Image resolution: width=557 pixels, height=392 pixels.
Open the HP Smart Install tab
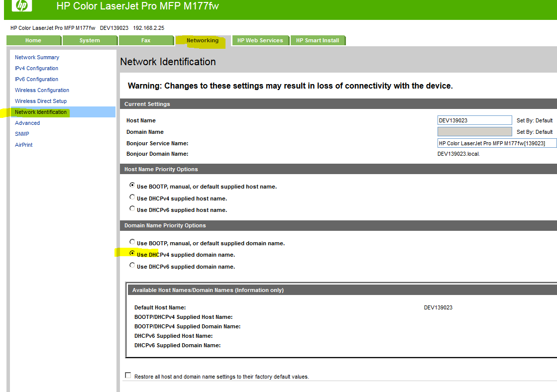tap(318, 40)
